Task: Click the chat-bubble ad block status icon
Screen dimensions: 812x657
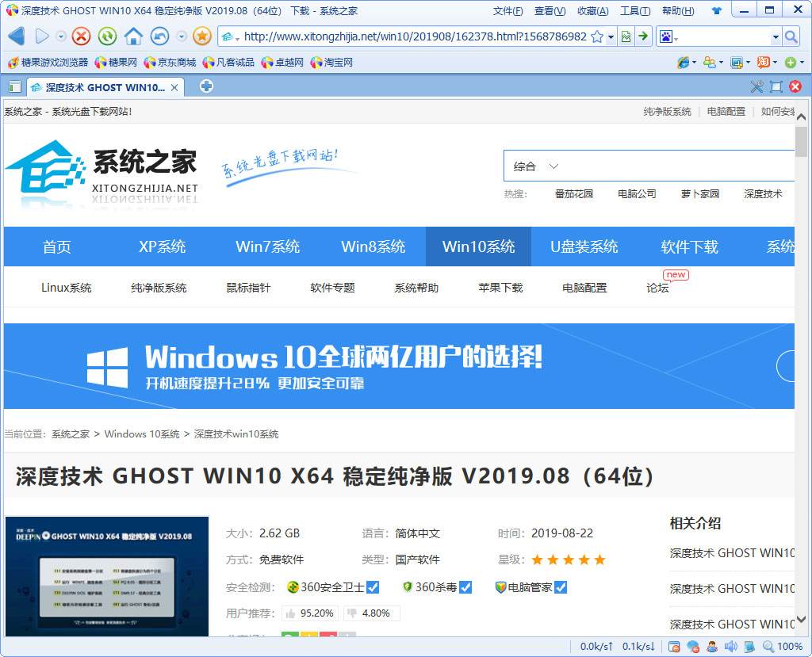Action: tap(693, 646)
